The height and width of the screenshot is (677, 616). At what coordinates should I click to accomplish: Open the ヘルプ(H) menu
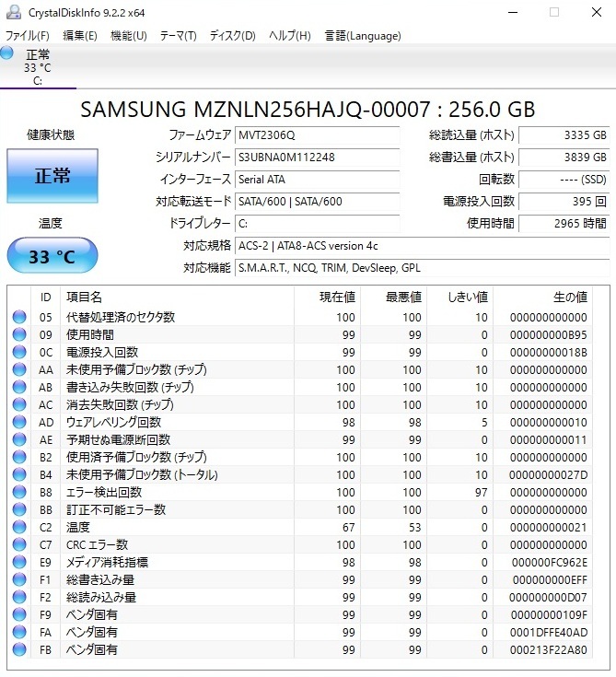coord(290,35)
